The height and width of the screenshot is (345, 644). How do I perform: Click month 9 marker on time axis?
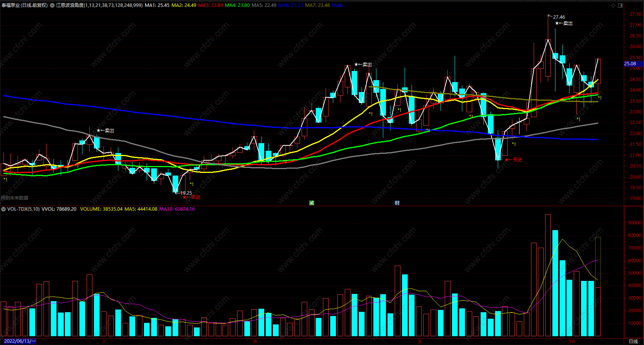click(420, 341)
